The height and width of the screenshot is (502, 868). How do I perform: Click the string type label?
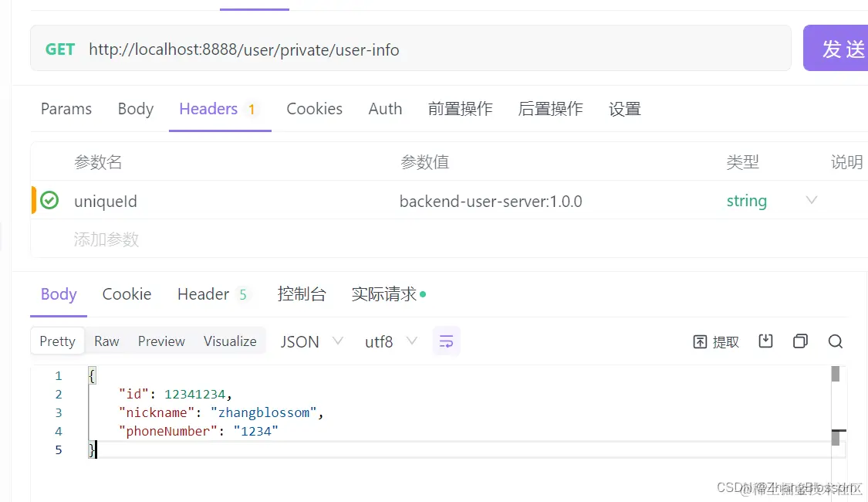pyautogui.click(x=747, y=201)
